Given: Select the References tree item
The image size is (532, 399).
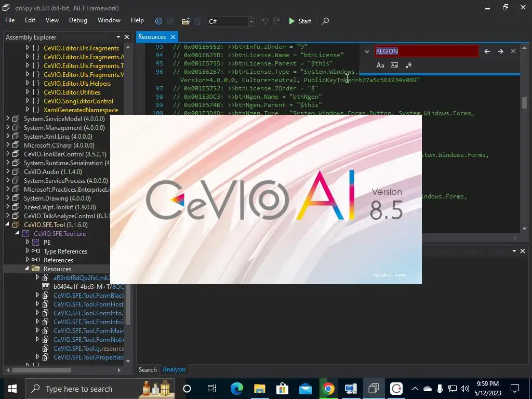Looking at the screenshot, I should [x=58, y=260].
